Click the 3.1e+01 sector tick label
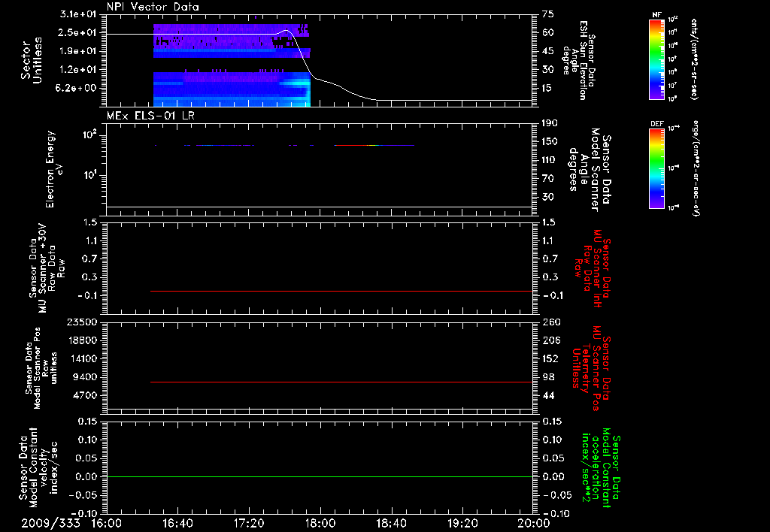This screenshot has height=532, width=770. 77,14
